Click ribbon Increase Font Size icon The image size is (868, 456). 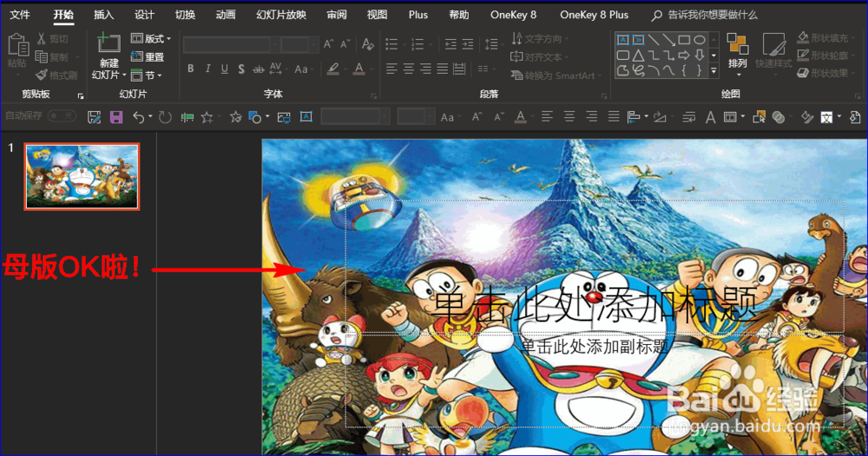tap(329, 43)
